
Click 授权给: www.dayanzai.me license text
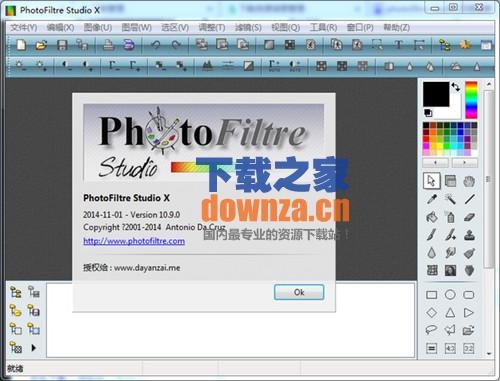132,268
